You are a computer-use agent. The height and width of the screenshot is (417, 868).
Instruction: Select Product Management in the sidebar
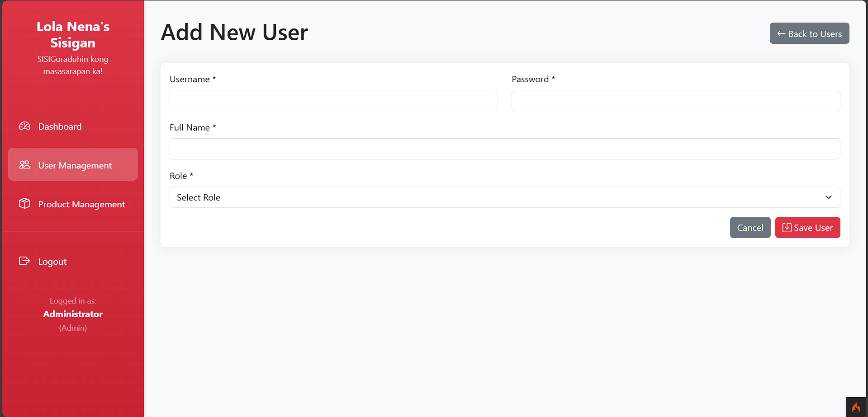81,204
